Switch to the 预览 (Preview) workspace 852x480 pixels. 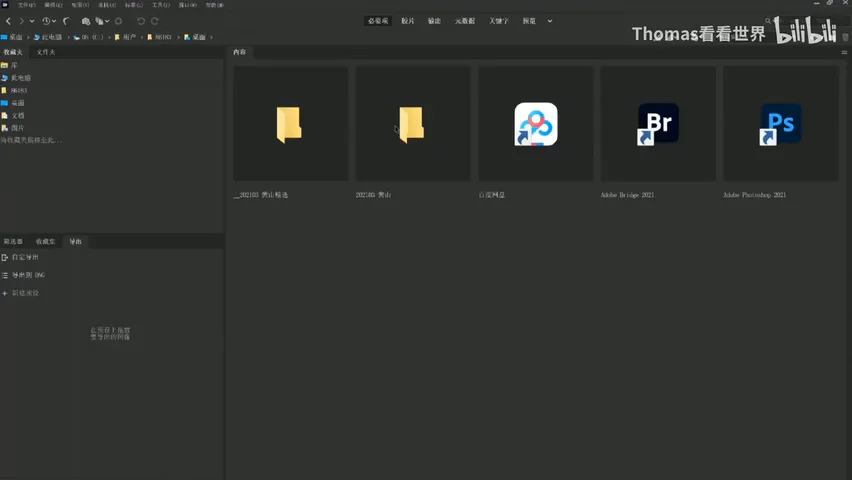(x=529, y=21)
